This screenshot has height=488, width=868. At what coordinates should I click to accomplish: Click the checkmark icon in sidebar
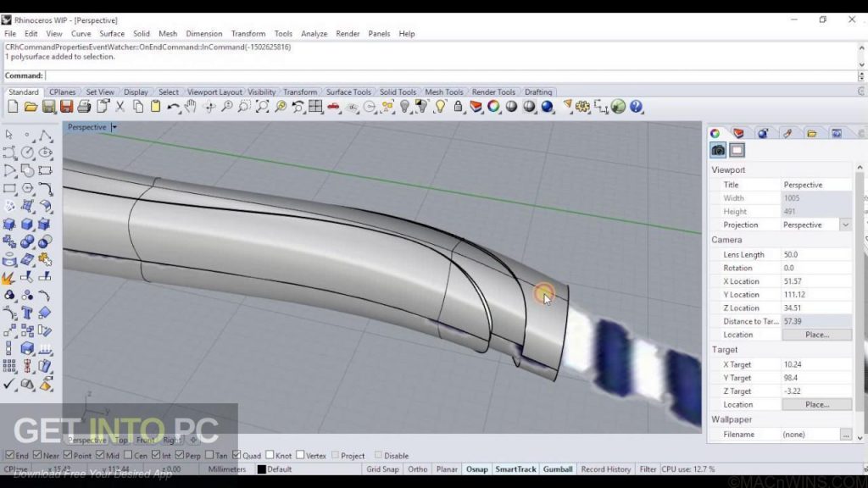coord(9,384)
